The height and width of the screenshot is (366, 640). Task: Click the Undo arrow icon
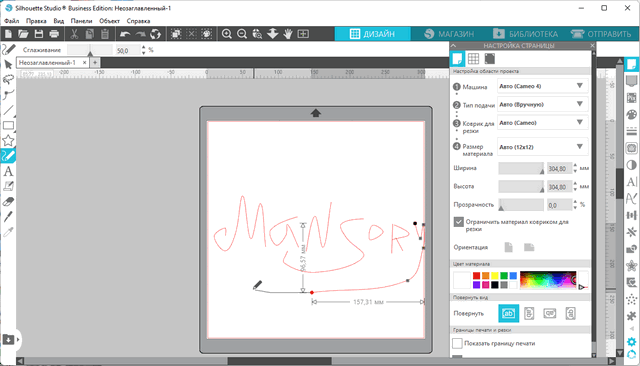click(125, 34)
